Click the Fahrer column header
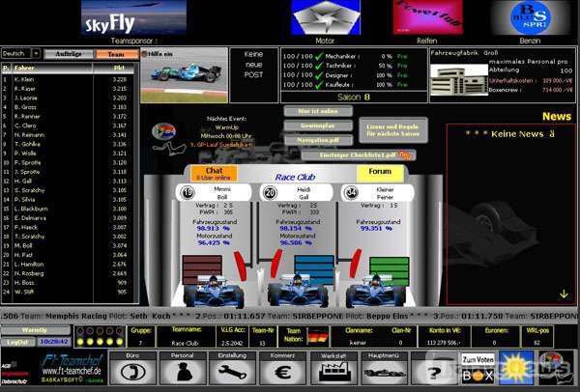The height and width of the screenshot is (392, 580). (x=52, y=68)
